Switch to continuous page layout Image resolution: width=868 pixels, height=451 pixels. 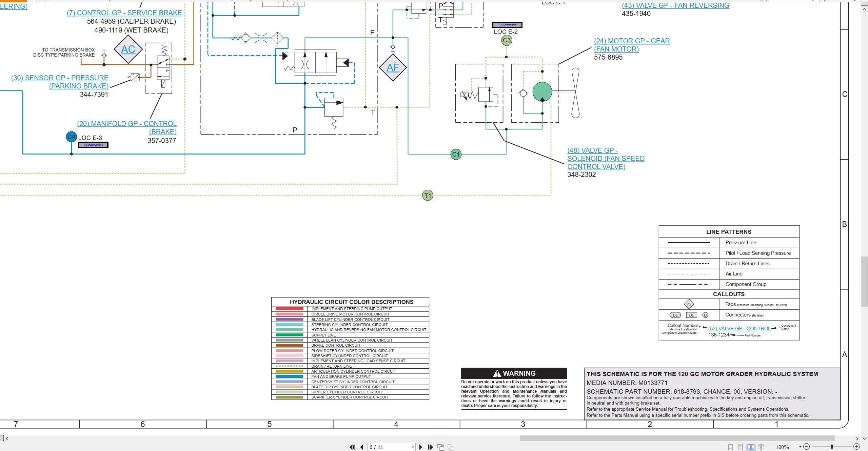pos(741,447)
